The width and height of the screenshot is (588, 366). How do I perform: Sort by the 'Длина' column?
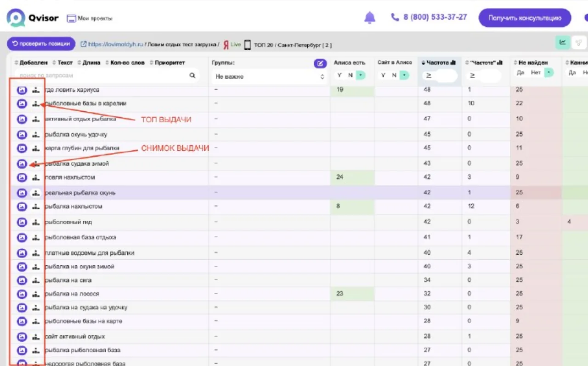coord(89,63)
